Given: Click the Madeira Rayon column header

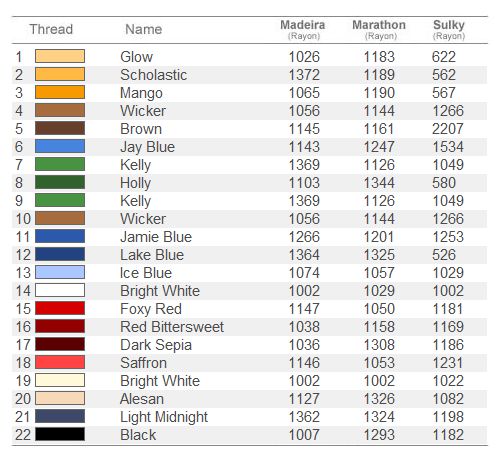Looking at the screenshot, I should (x=303, y=29).
